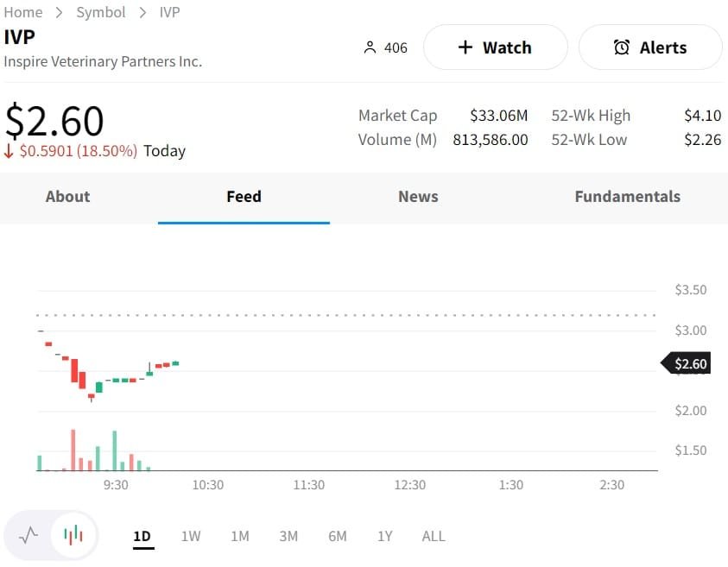Select the 6M time range
Viewport: 728px width, 567px height.
338,536
